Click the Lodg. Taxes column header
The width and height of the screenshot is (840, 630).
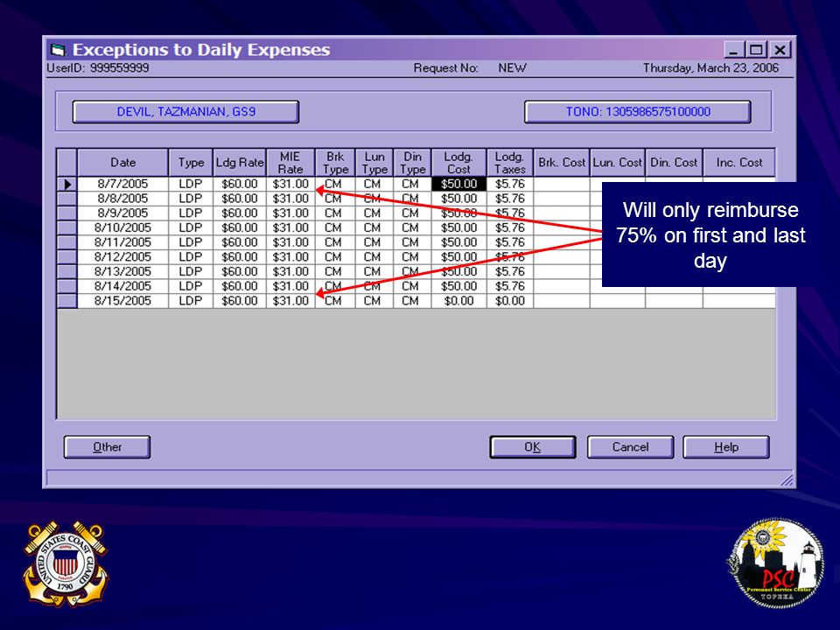tap(510, 163)
